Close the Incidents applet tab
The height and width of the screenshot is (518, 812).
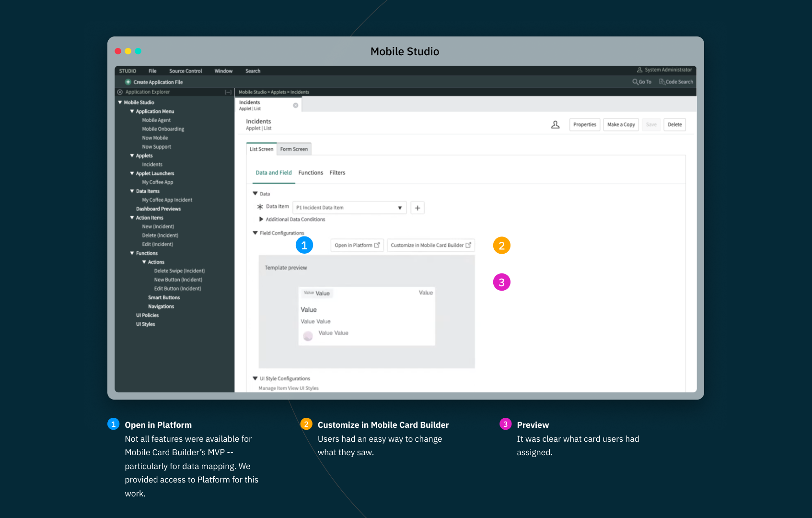296,106
